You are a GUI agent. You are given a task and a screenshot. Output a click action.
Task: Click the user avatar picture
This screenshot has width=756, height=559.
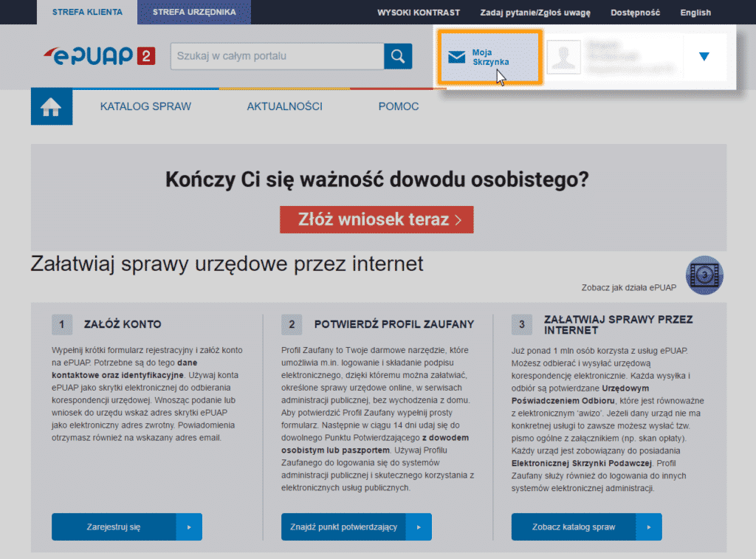563,57
